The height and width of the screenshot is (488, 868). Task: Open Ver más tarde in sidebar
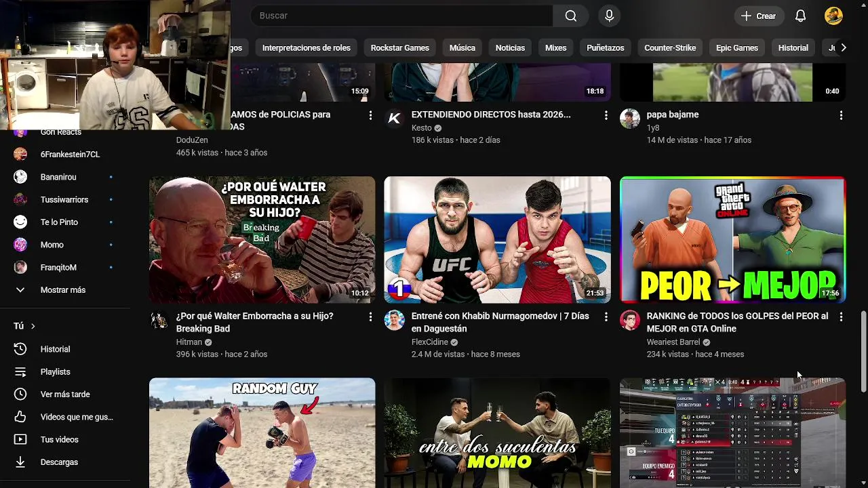[x=66, y=394]
